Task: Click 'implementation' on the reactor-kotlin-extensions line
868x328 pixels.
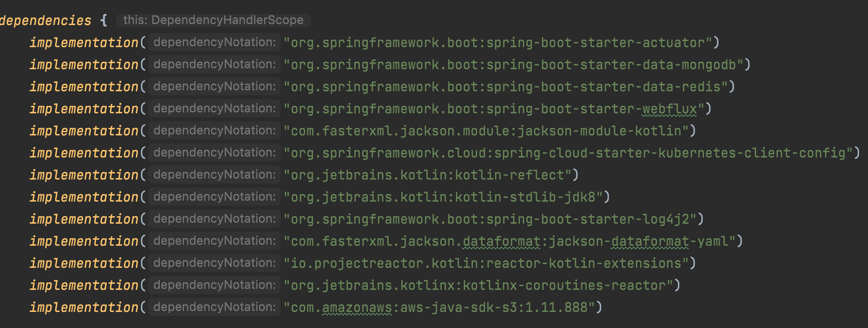Action: pyautogui.click(x=84, y=263)
